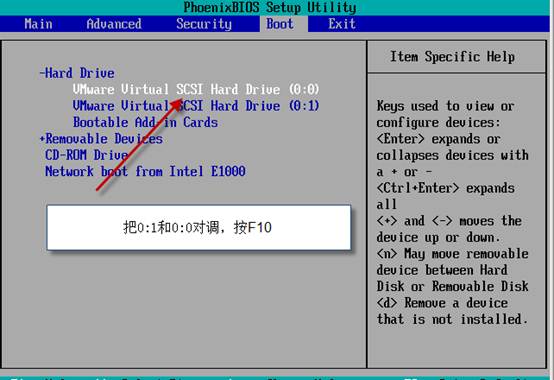Expand the Removable Devices group
Viewport: 554px width, 380px height.
pos(101,138)
